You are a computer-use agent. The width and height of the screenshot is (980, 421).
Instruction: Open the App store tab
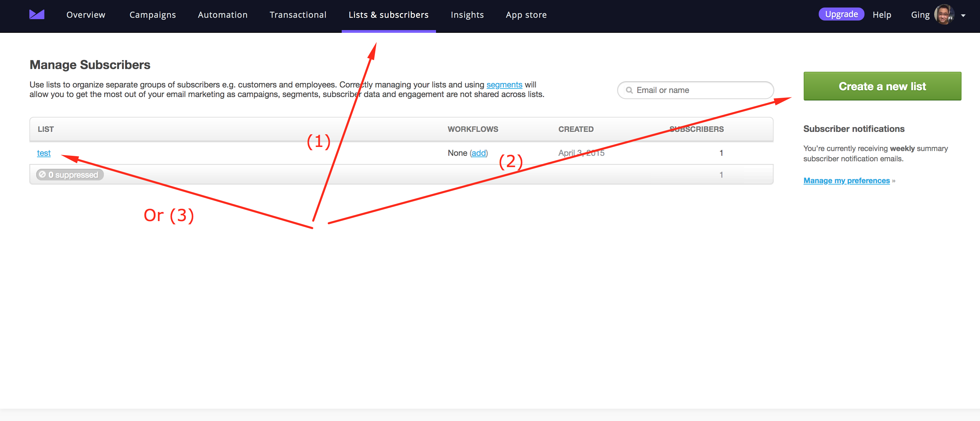tap(526, 15)
